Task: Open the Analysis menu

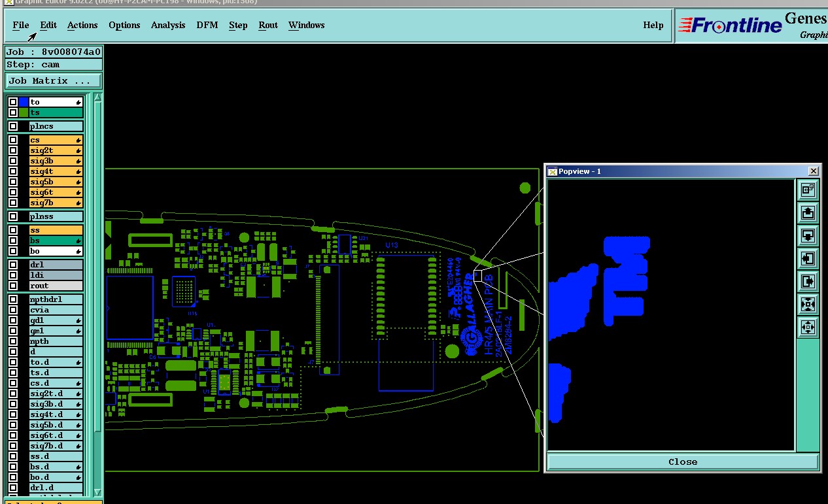Action: tap(168, 25)
